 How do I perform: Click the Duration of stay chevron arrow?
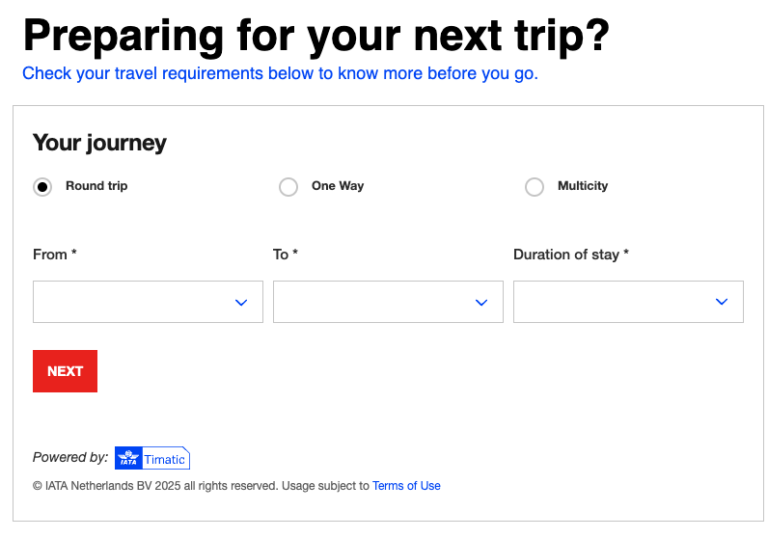point(721,302)
